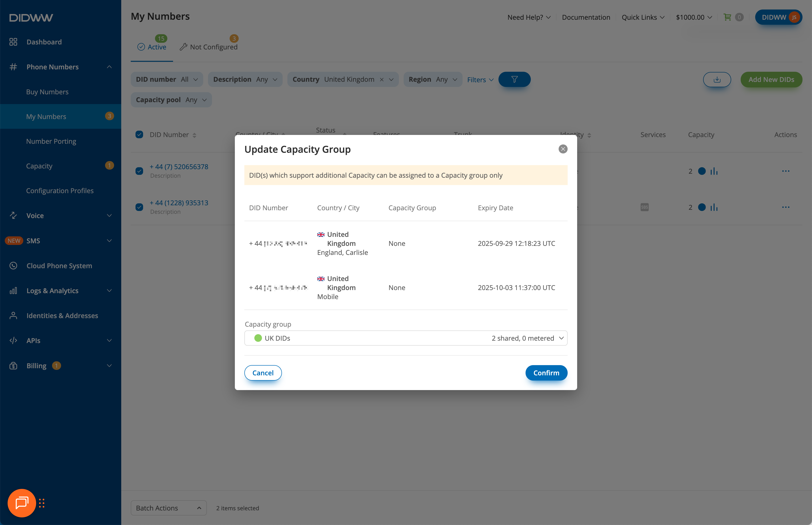Open the Capacity group UK DIDs dropdown
812x525 pixels.
[x=406, y=338]
